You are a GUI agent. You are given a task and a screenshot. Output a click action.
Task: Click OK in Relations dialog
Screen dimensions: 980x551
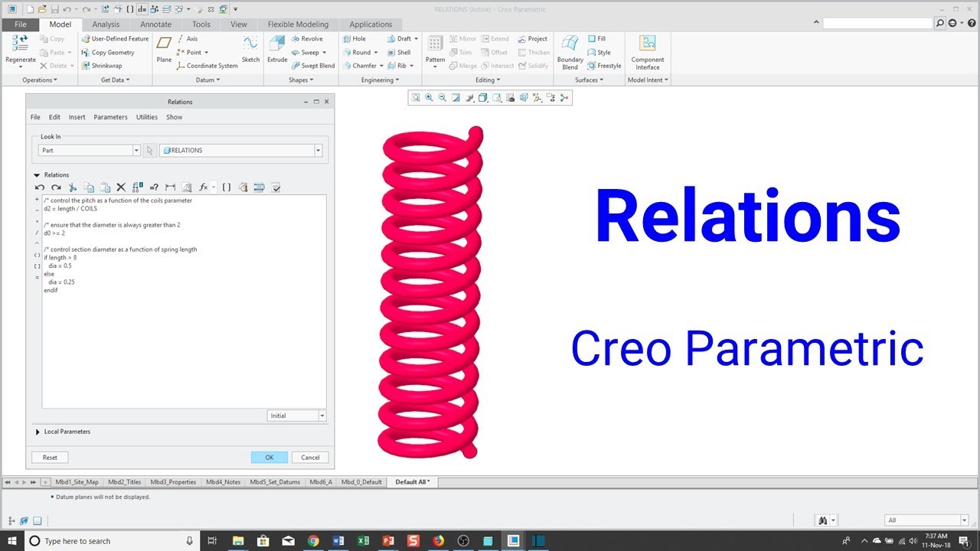(269, 457)
